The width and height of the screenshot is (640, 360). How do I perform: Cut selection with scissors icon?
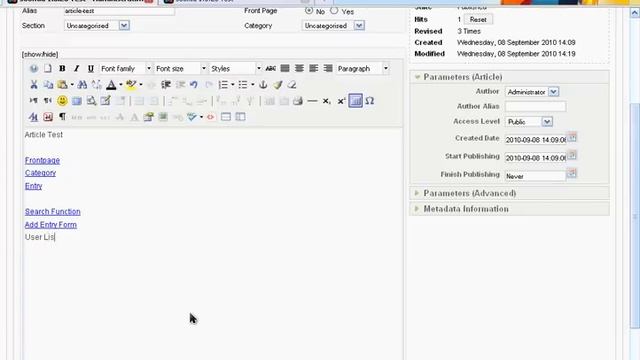click(x=34, y=85)
